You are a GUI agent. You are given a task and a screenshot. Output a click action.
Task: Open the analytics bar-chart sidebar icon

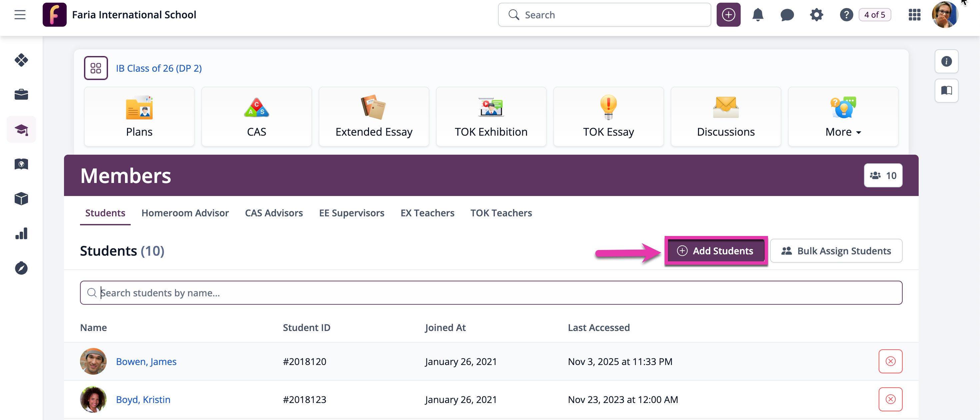21,233
